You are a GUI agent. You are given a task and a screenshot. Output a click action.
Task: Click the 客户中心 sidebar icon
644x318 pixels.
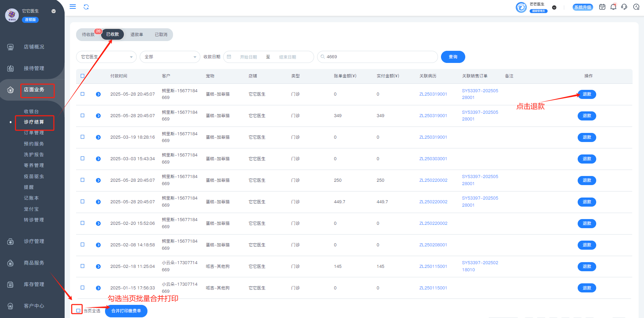tap(10, 306)
